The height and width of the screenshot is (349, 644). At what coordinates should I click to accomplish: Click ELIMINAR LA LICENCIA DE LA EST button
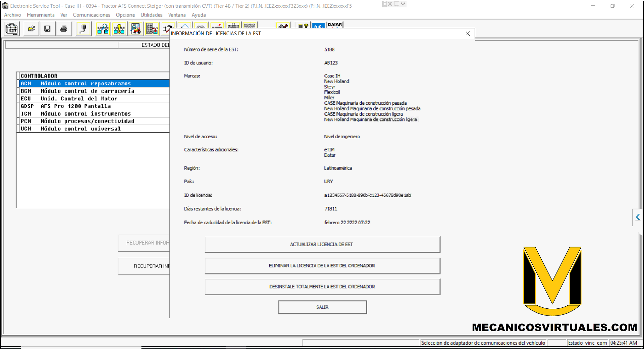pos(322,266)
